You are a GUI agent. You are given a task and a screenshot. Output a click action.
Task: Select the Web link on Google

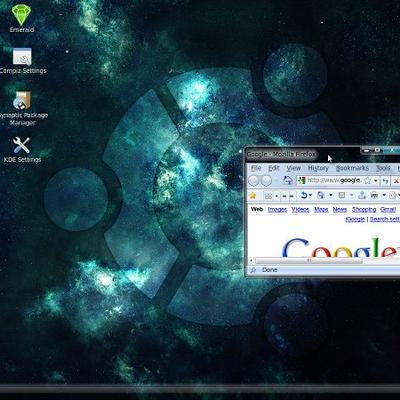[257, 209]
